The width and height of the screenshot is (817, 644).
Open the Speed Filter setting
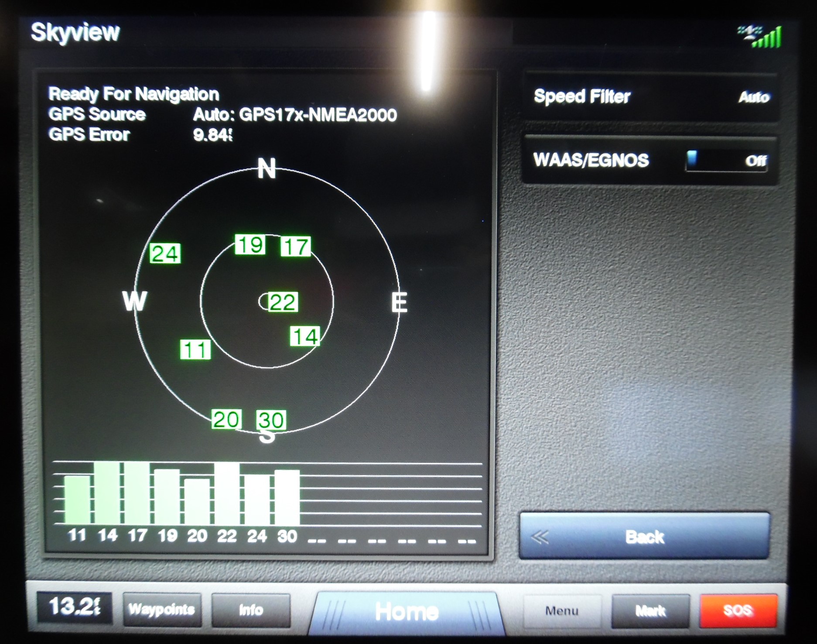(x=650, y=97)
